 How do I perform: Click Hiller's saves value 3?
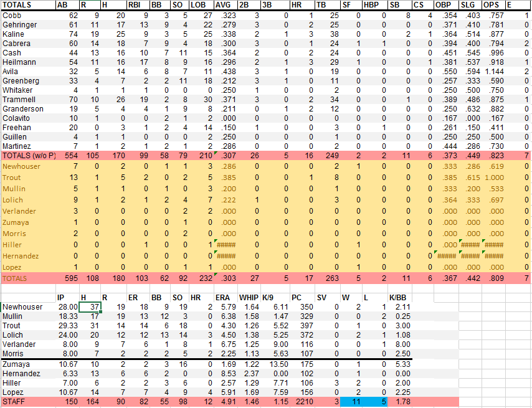(336, 383)
